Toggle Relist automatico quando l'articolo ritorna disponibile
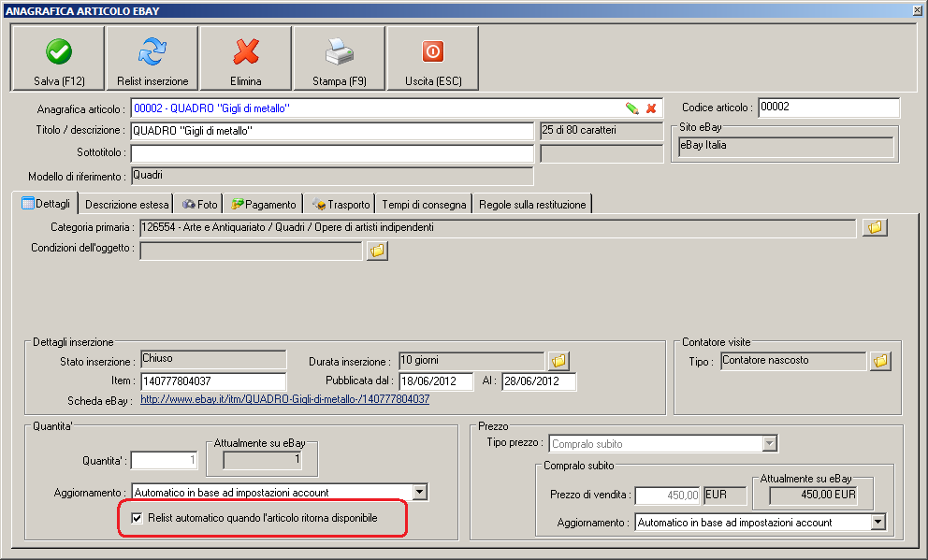The width and height of the screenshot is (928, 560). [137, 518]
